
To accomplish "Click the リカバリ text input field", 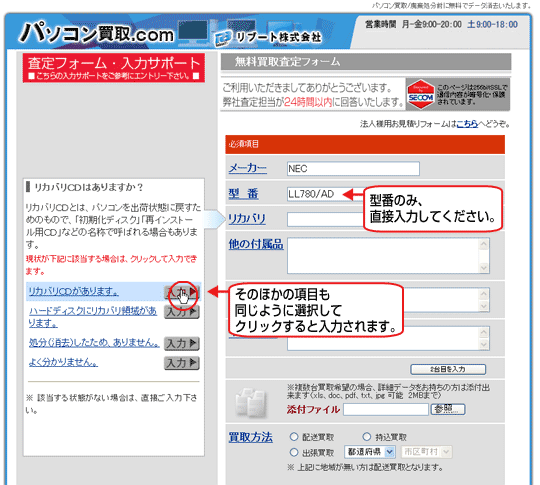I will click(325, 219).
